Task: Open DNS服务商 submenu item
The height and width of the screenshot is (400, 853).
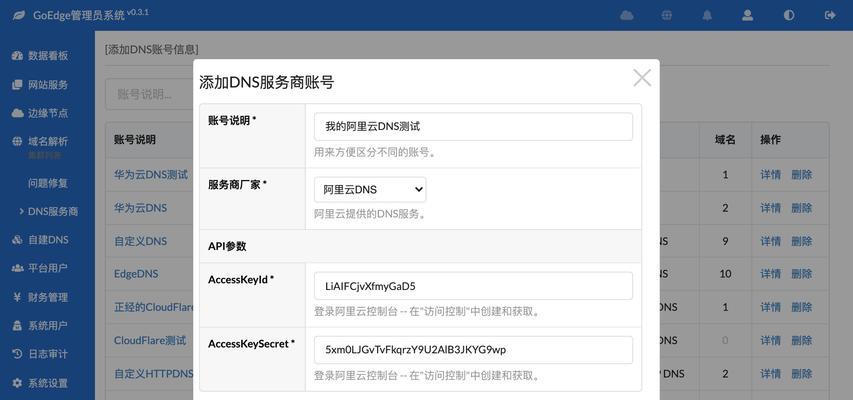Action: click(53, 212)
